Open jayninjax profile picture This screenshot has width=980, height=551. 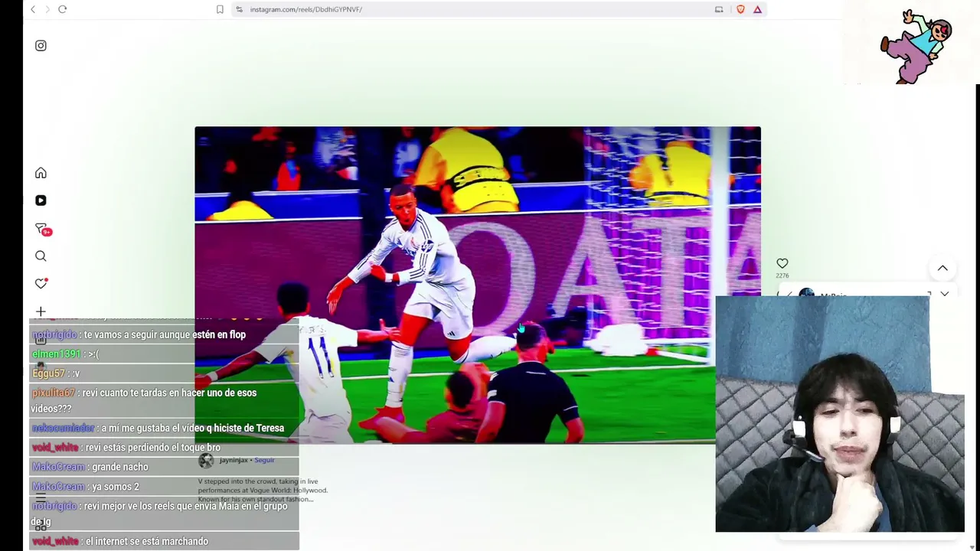206,460
